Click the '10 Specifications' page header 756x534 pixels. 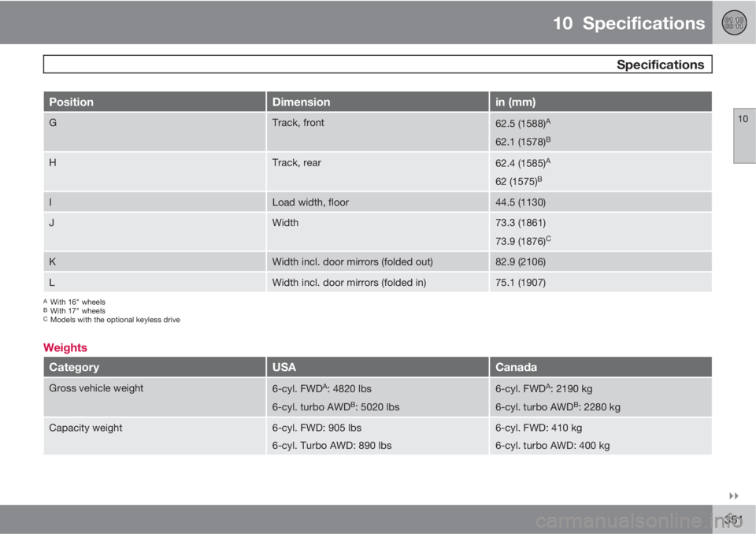[x=628, y=23]
